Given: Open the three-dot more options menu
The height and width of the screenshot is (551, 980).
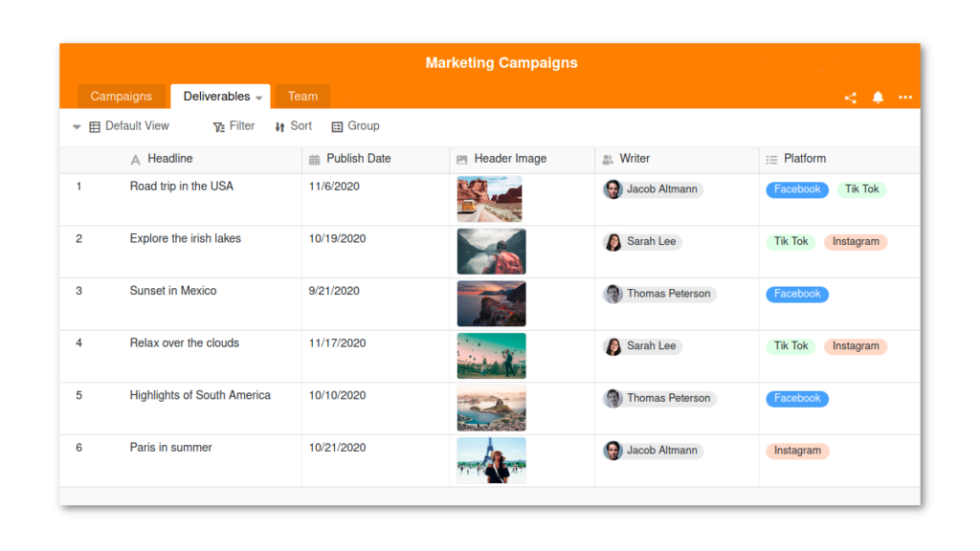Looking at the screenshot, I should pos(905,97).
